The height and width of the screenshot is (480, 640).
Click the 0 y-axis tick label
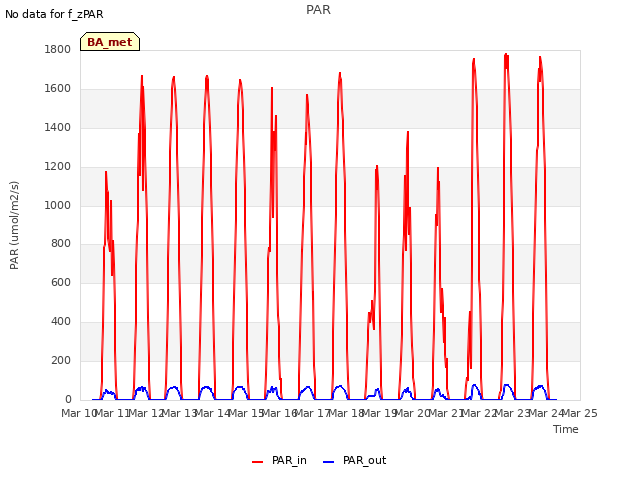pos(68,399)
